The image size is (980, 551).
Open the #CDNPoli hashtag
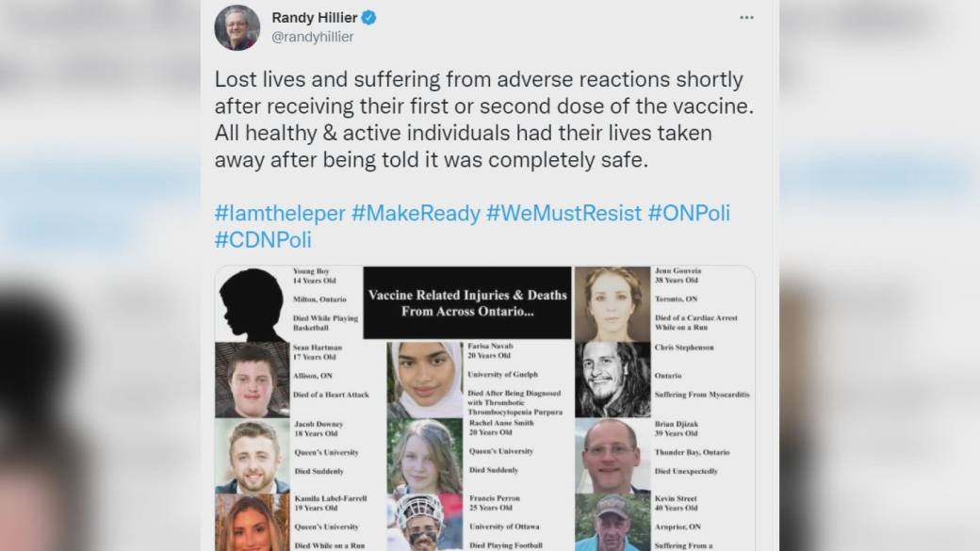click(263, 240)
